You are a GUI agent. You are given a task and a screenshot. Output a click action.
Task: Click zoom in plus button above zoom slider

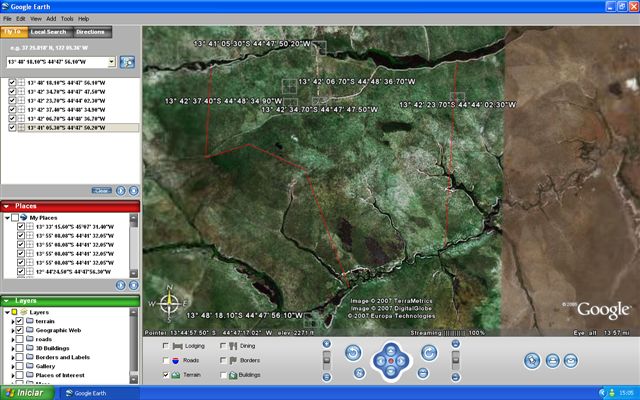tap(327, 344)
